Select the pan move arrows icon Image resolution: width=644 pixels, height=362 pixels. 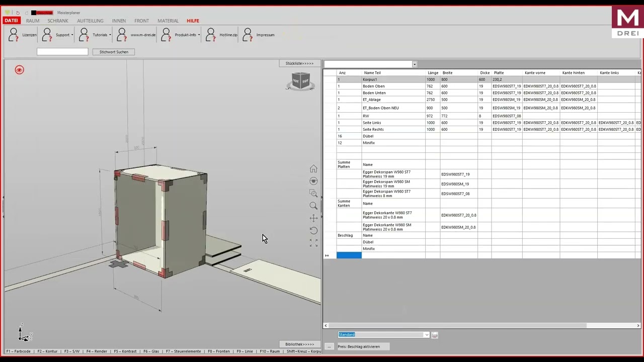pyautogui.click(x=313, y=218)
